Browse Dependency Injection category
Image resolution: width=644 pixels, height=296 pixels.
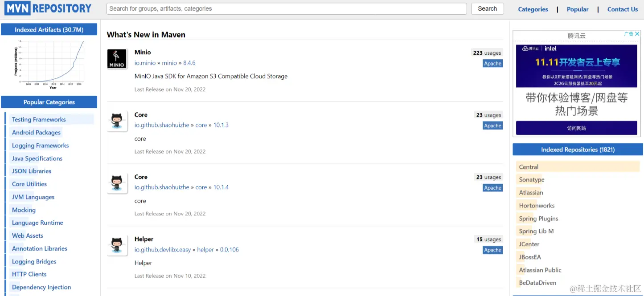pos(41,287)
